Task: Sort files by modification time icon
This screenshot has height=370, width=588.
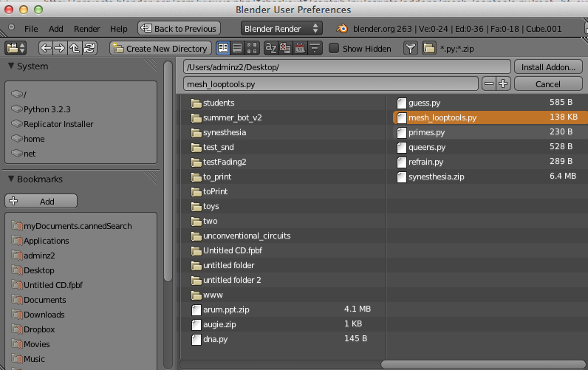Action: (300, 48)
